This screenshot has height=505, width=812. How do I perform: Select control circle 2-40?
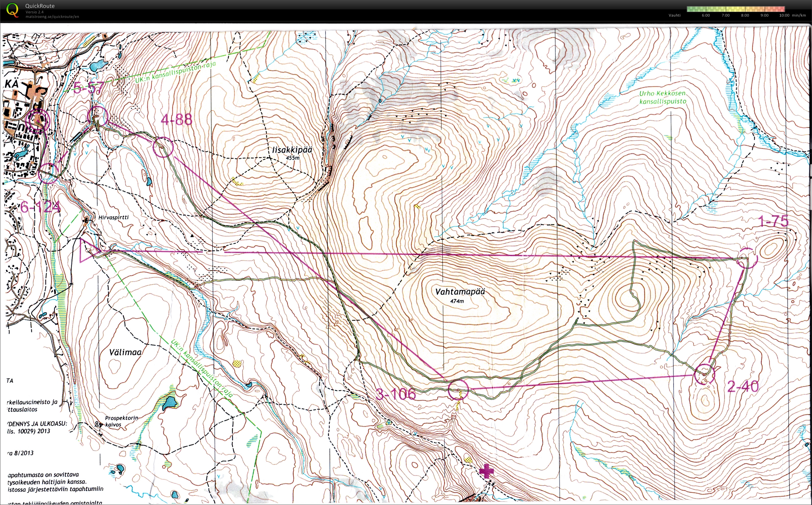(x=704, y=374)
